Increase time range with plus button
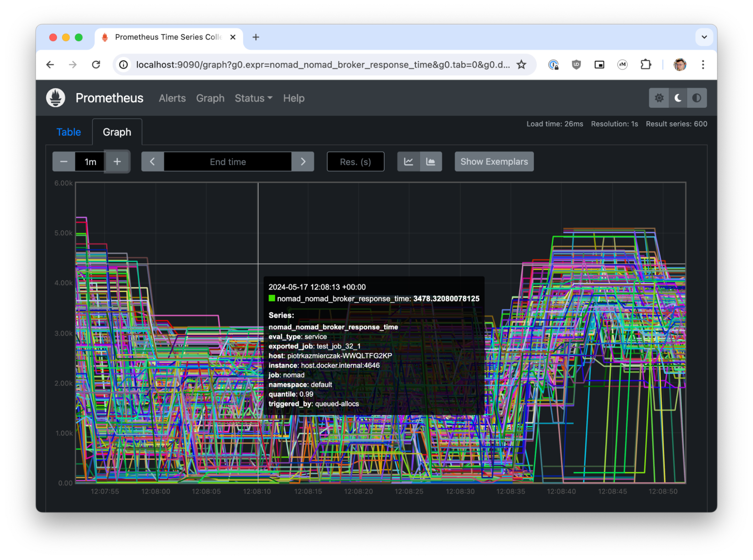 pyautogui.click(x=117, y=162)
